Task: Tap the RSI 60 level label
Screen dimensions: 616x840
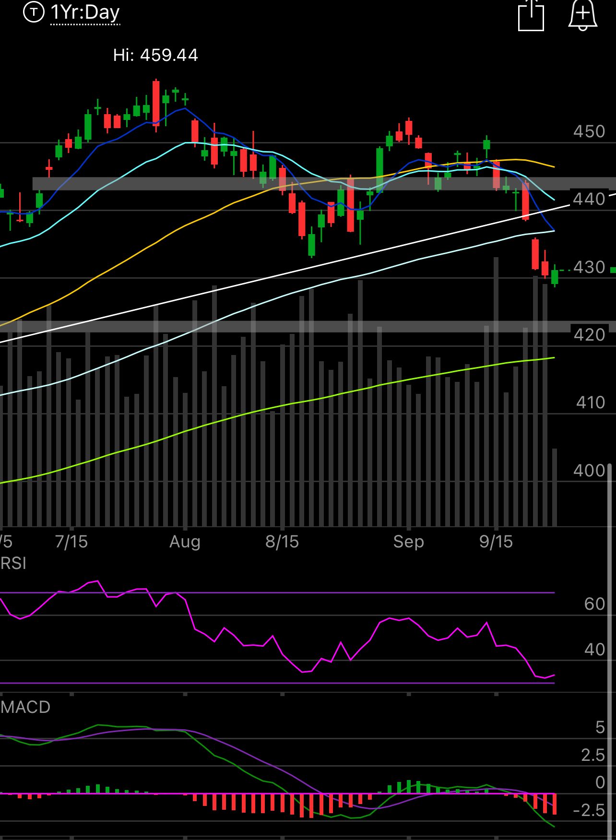Action: coord(595,604)
